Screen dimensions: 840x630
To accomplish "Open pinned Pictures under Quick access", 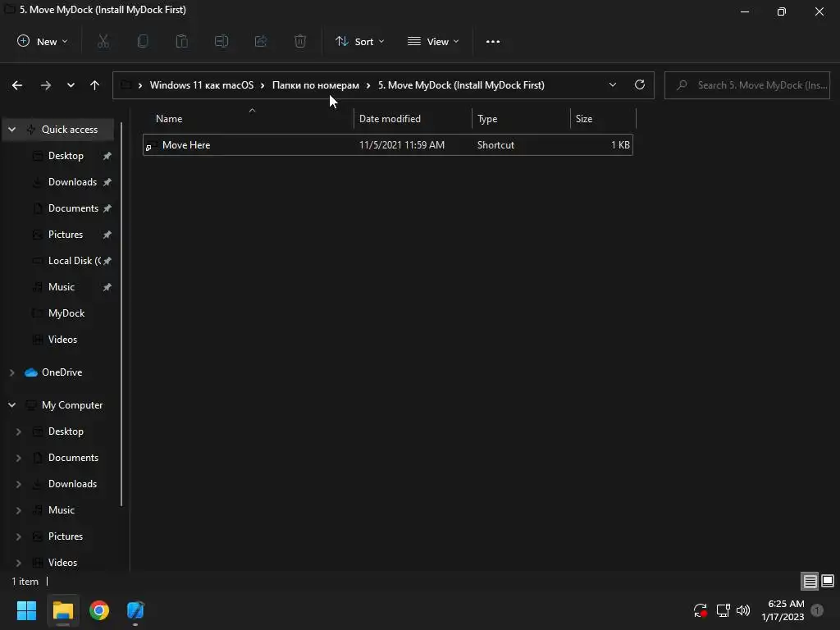I will pyautogui.click(x=66, y=235).
